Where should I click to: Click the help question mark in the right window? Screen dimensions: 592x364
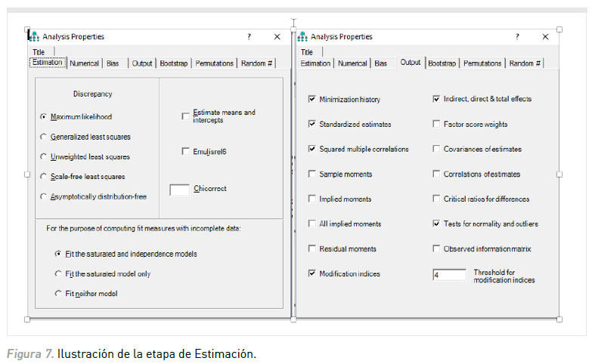(x=517, y=36)
